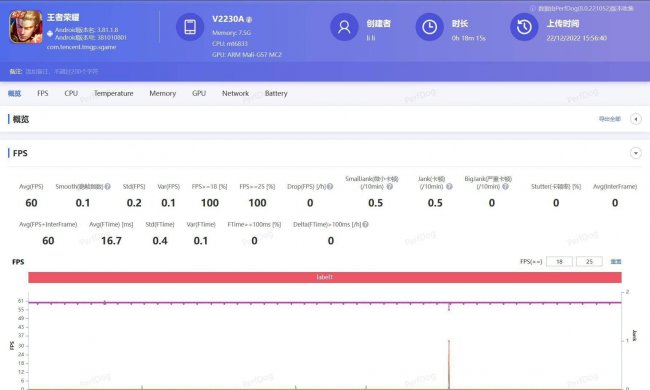Switch to the FPS tab
Image resolution: width=650 pixels, height=390 pixels.
pyautogui.click(x=43, y=93)
